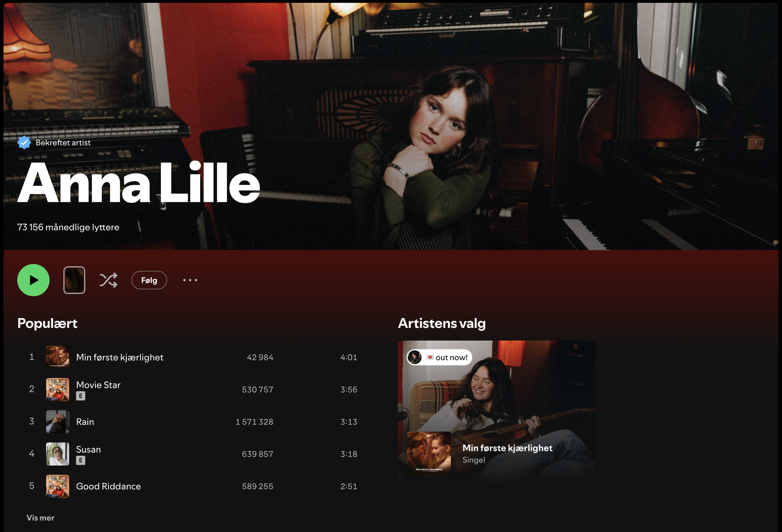Click the explicit E badge under Susan
Viewport: 782px width, 532px height.
tap(81, 460)
